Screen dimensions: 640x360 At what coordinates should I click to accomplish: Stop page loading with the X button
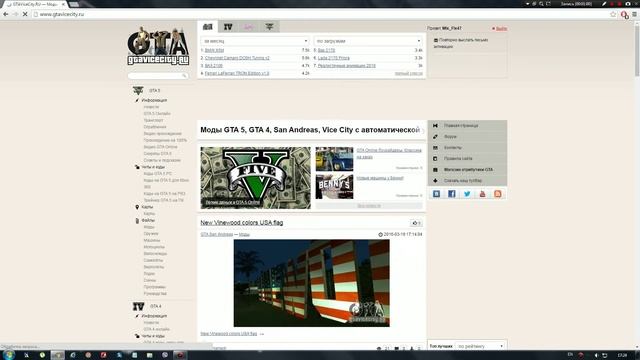coord(24,14)
